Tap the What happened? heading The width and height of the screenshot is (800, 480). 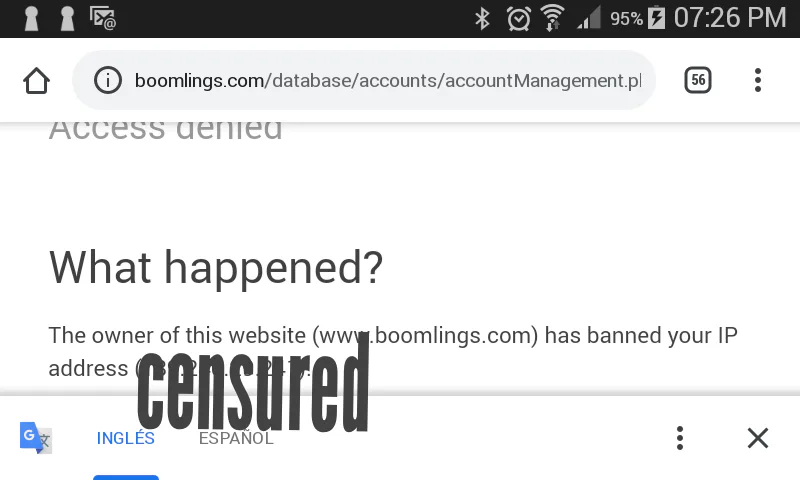point(216,268)
